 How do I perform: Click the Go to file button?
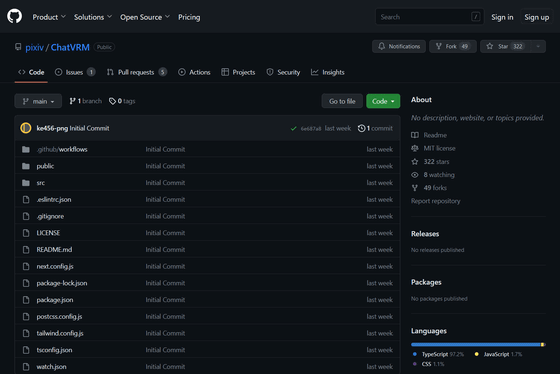(x=342, y=101)
